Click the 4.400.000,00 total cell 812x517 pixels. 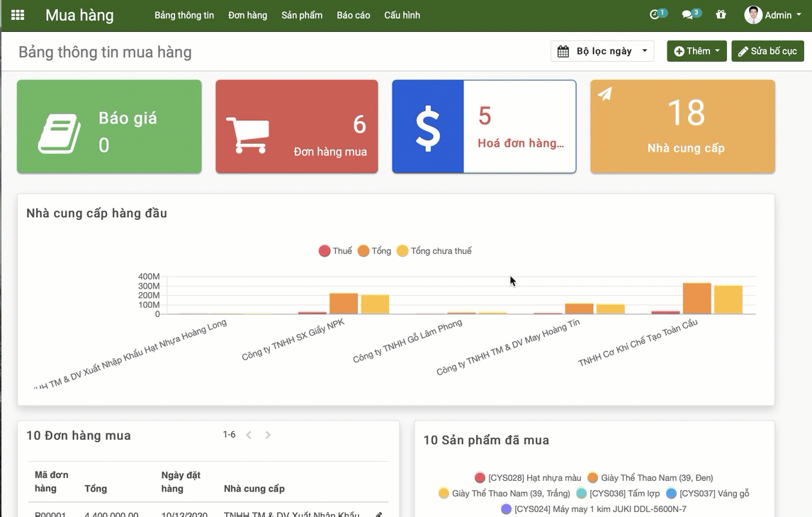point(111,514)
